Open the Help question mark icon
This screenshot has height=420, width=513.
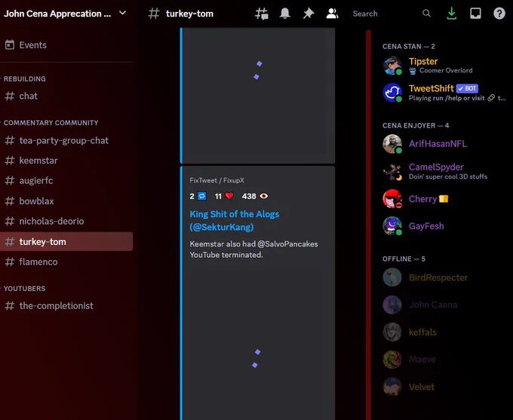[x=499, y=14]
